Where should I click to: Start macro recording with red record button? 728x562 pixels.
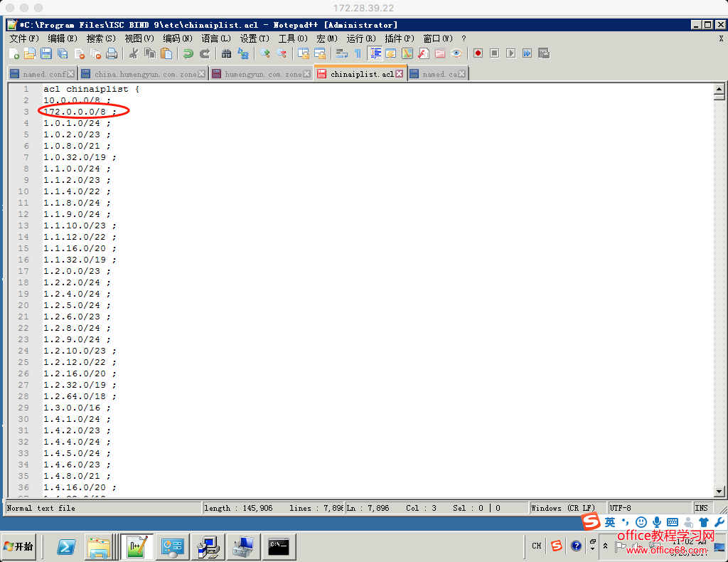pyautogui.click(x=478, y=53)
